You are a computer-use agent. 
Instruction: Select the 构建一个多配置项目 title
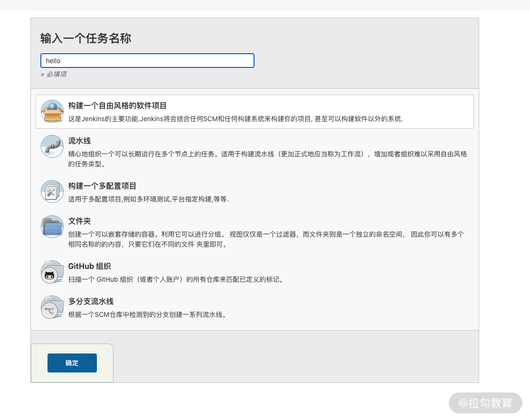tap(102, 186)
